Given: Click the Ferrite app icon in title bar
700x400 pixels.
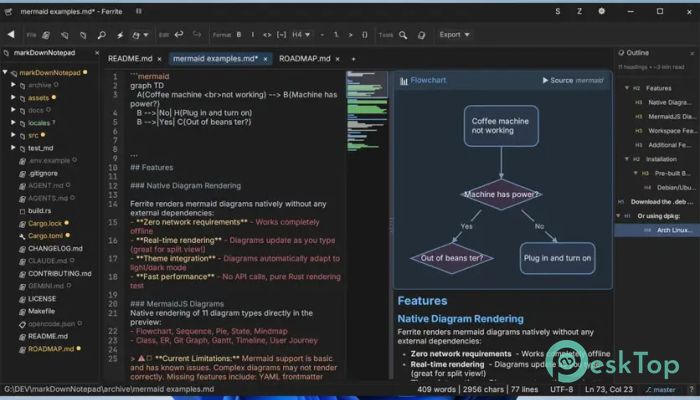Looking at the screenshot, I should (8, 12).
